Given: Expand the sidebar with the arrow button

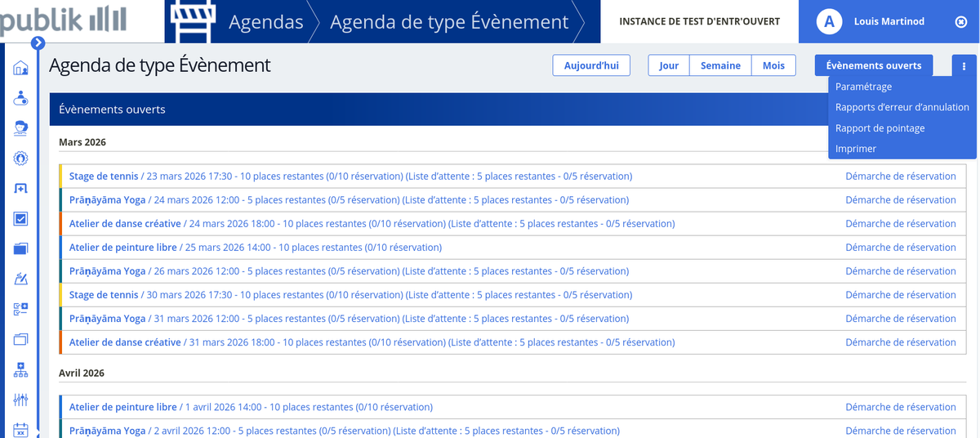Looking at the screenshot, I should tap(38, 42).
